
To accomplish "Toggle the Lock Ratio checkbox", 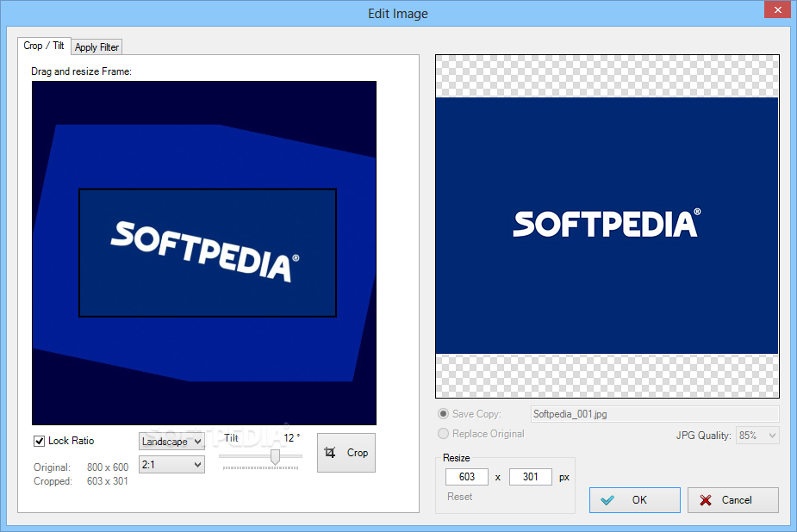I will [39, 441].
